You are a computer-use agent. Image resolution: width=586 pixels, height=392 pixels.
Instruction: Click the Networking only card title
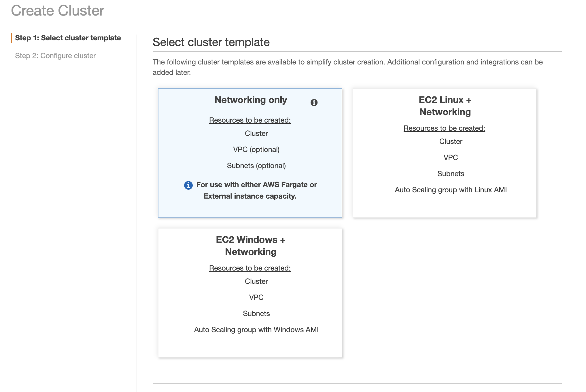tap(250, 100)
